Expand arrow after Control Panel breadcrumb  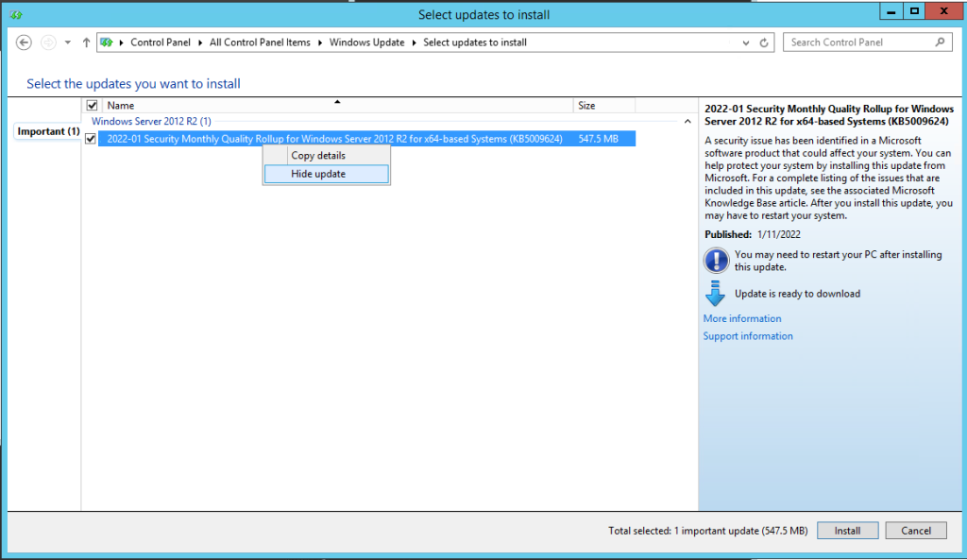tap(200, 42)
